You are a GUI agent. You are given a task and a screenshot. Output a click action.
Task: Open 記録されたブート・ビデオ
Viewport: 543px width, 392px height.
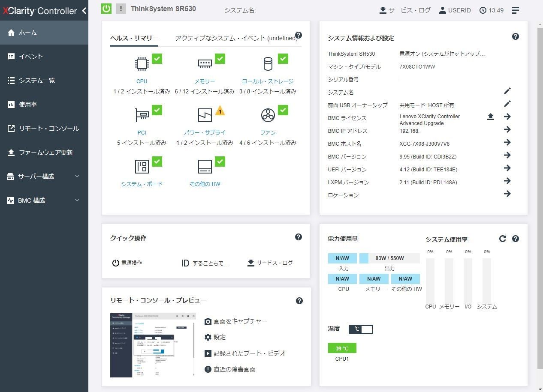(245, 353)
